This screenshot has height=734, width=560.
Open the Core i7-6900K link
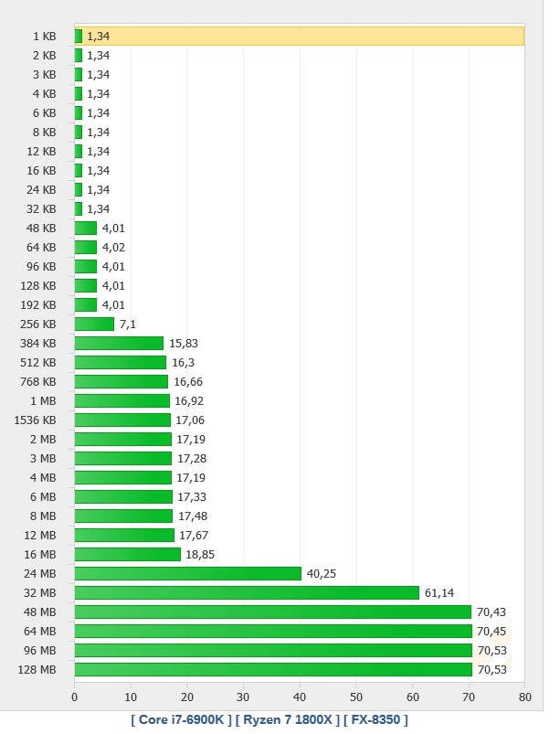tap(184, 719)
